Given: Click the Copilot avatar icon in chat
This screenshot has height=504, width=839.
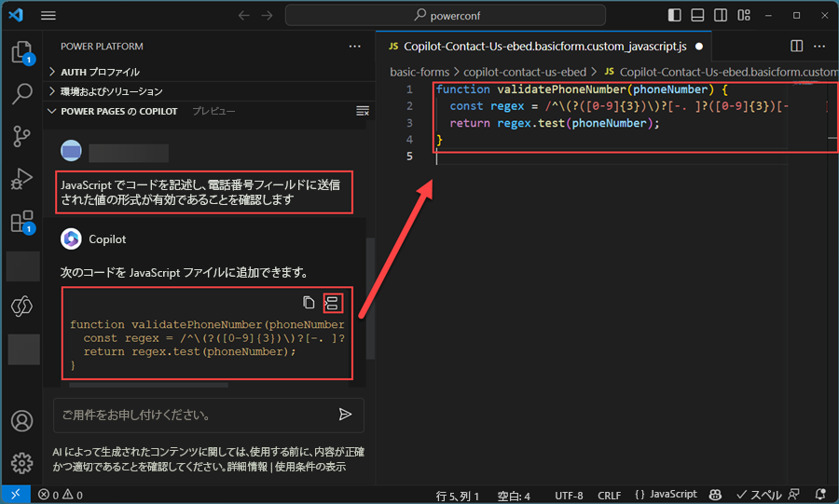Looking at the screenshot, I should tap(71, 238).
